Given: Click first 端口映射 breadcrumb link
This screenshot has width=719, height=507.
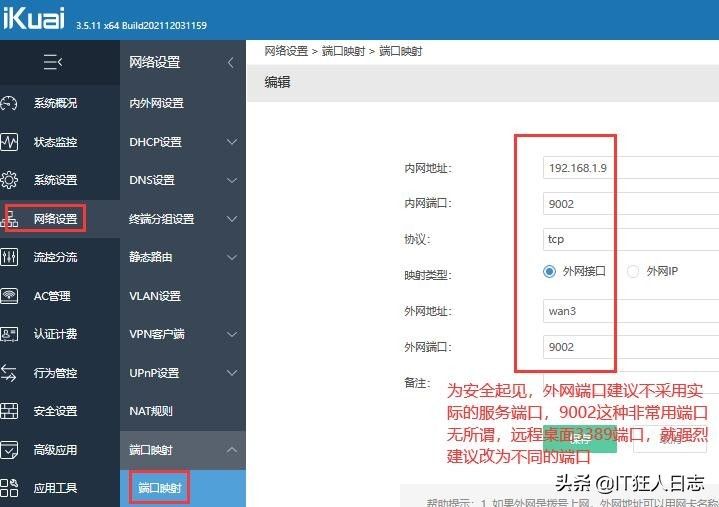Looking at the screenshot, I should pos(343,51).
